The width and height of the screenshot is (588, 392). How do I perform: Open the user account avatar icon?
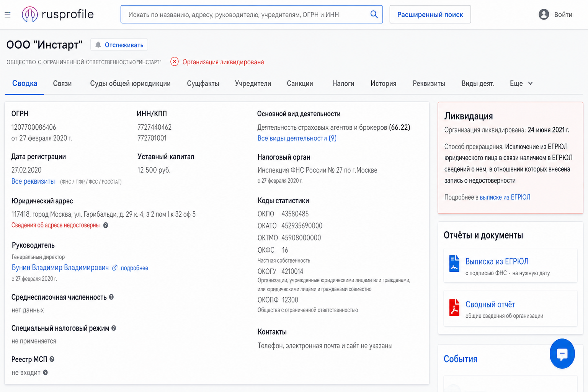[544, 15]
